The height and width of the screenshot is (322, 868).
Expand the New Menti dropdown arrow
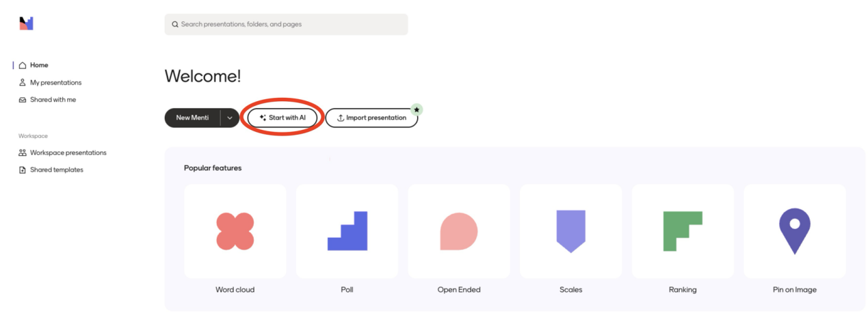click(x=230, y=118)
